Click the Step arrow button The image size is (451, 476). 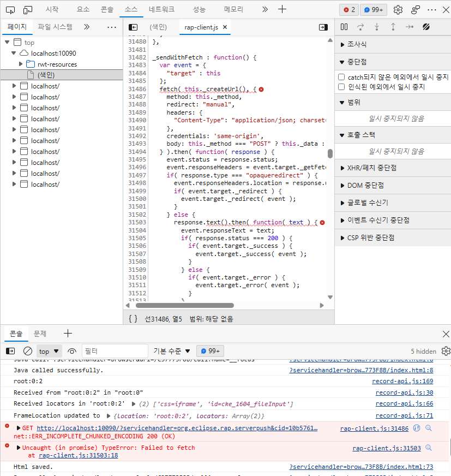(x=410, y=27)
